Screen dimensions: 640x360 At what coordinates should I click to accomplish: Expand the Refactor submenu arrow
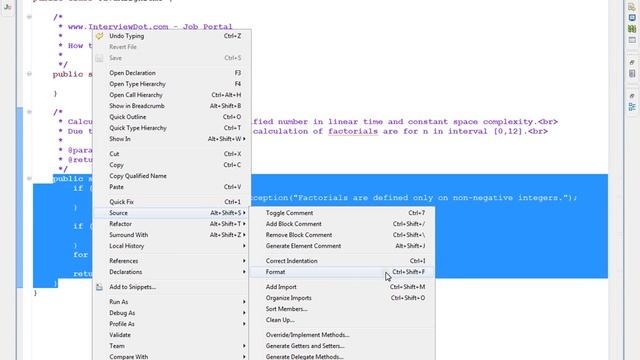pos(244,224)
